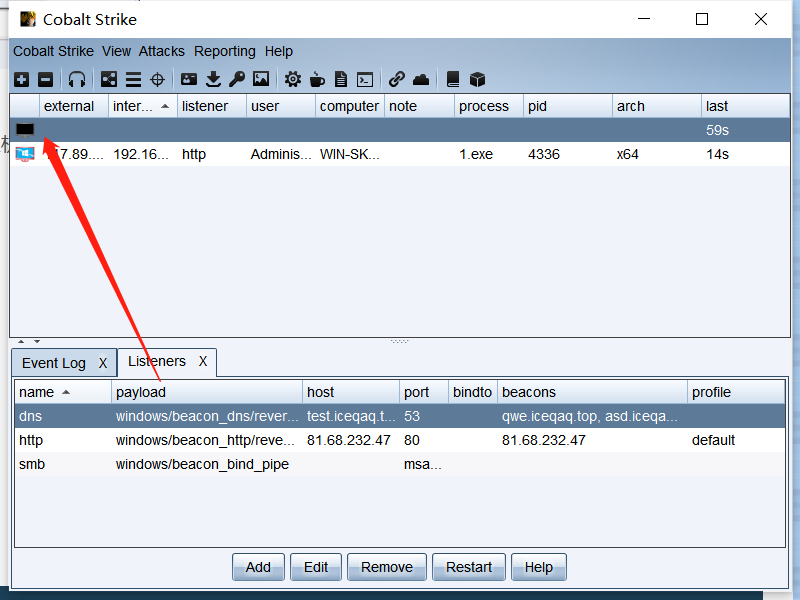Screen dimensions: 800x600
Task: Switch to target table crosshair icon
Action: point(158,80)
